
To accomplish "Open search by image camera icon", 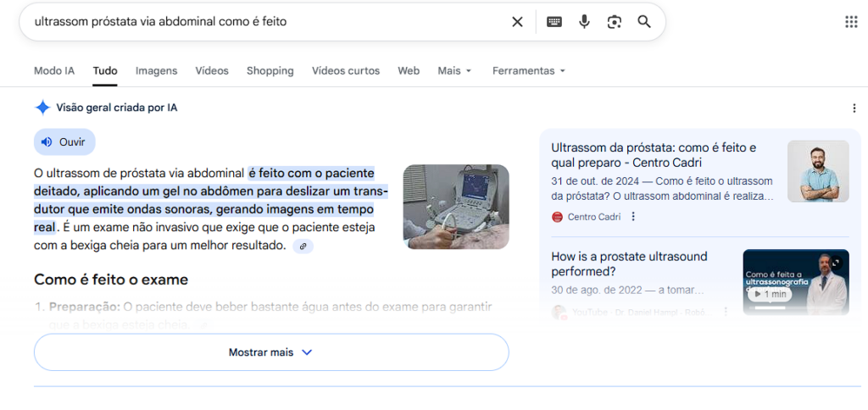I will (x=615, y=22).
